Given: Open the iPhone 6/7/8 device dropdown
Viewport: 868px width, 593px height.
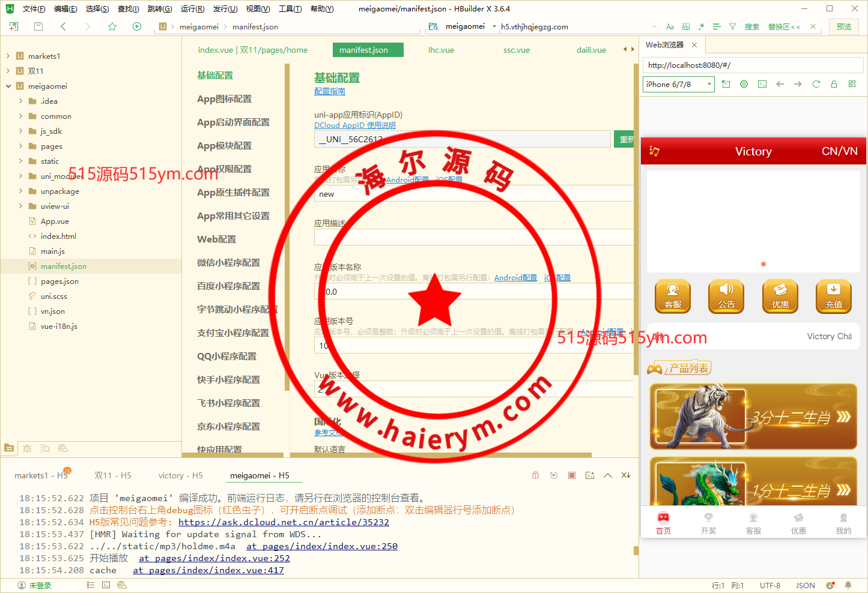Looking at the screenshot, I should (x=709, y=84).
